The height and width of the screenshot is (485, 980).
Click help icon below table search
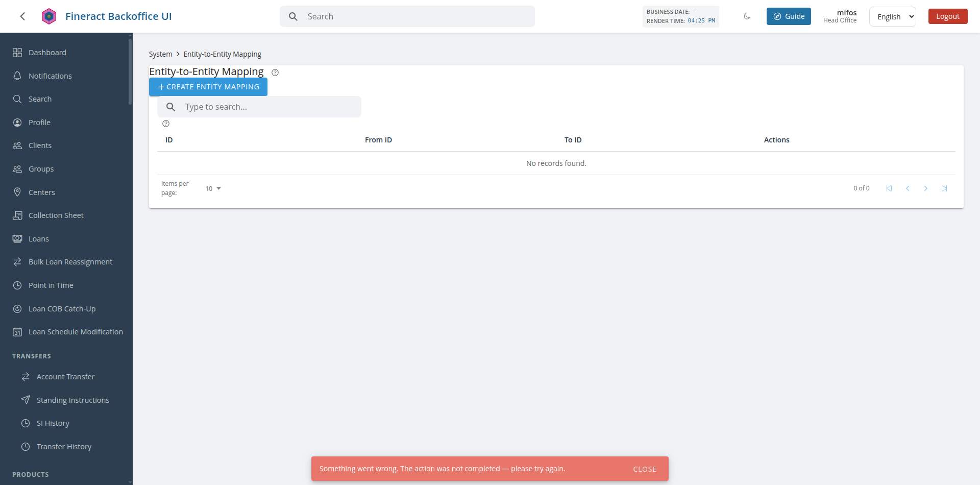[x=166, y=124]
